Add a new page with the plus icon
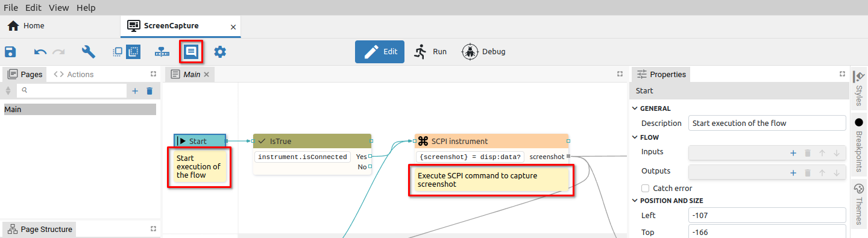This screenshot has height=238, width=868. click(135, 91)
